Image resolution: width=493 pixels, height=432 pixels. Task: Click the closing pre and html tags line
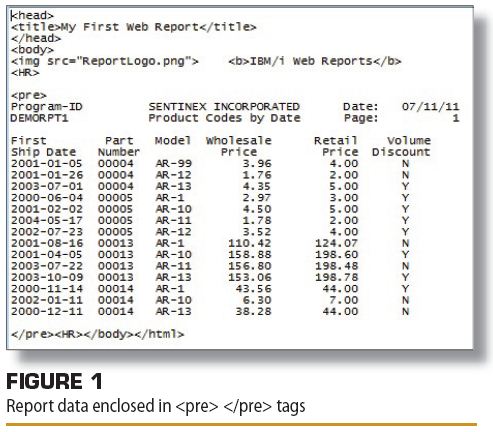[97, 334]
